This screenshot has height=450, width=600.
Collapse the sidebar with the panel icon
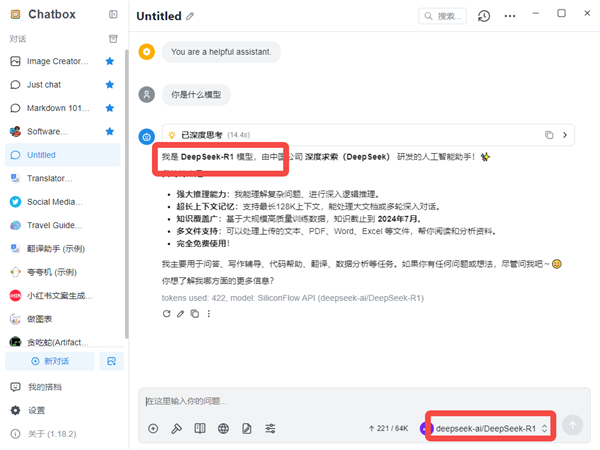click(113, 15)
